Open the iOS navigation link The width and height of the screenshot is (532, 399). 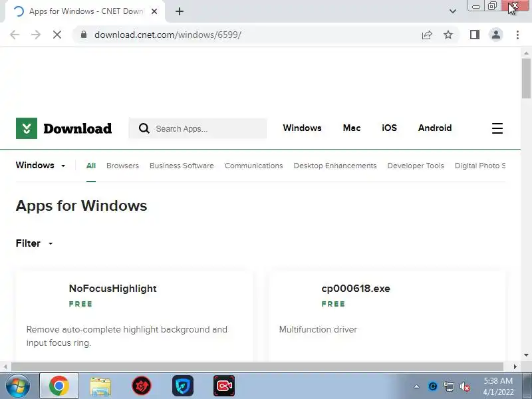389,128
